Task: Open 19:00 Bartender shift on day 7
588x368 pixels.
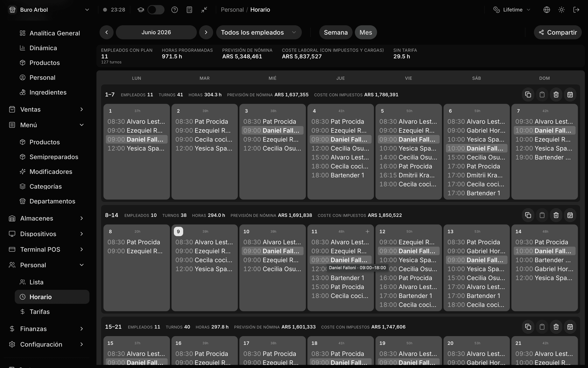Action: [x=544, y=157]
